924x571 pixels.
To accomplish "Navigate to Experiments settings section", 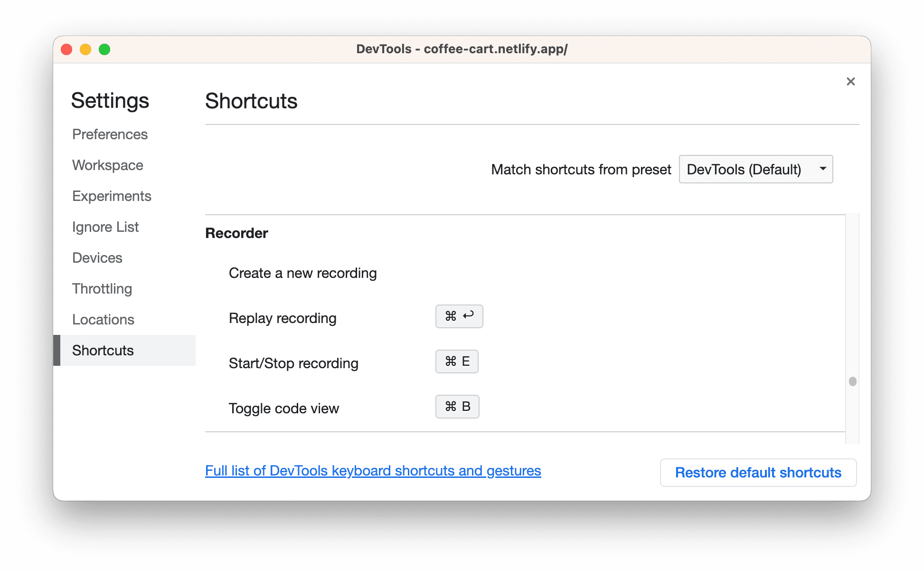I will (x=112, y=196).
